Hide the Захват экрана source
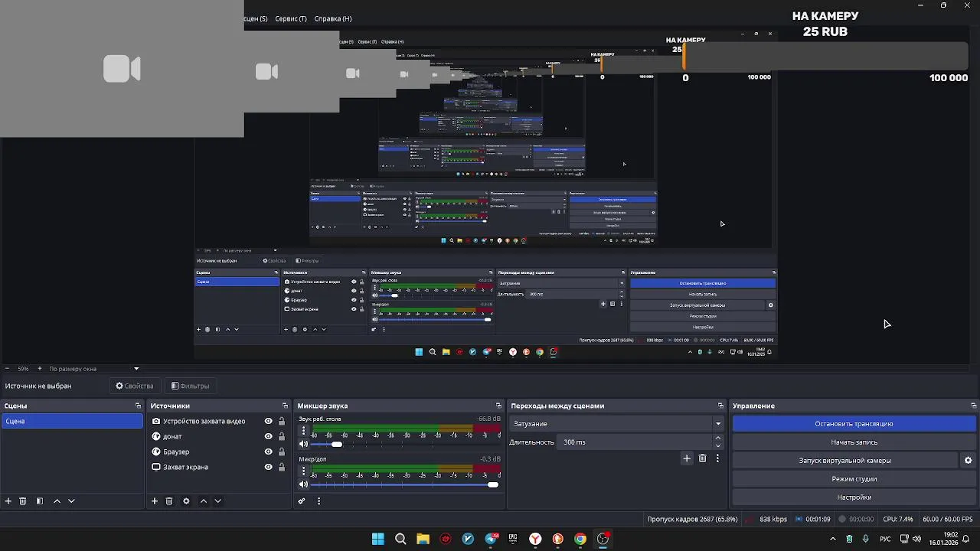This screenshot has height=551, width=980. 268,467
